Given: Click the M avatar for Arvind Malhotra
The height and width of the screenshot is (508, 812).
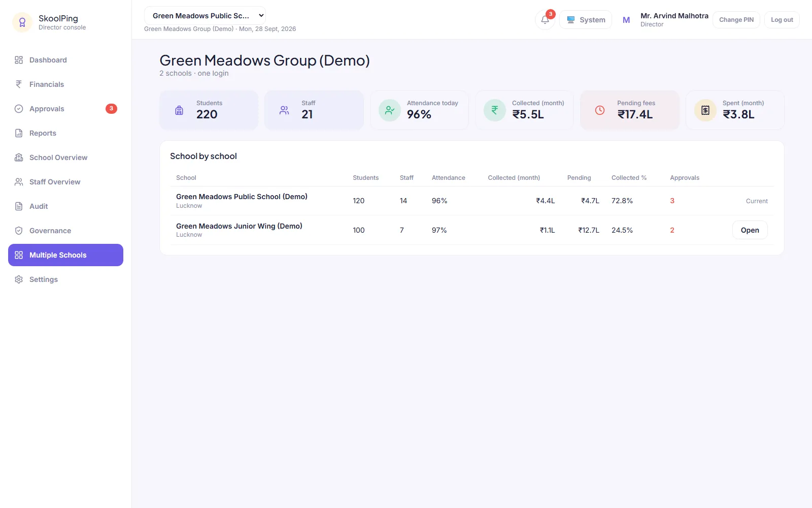Looking at the screenshot, I should 626,20.
